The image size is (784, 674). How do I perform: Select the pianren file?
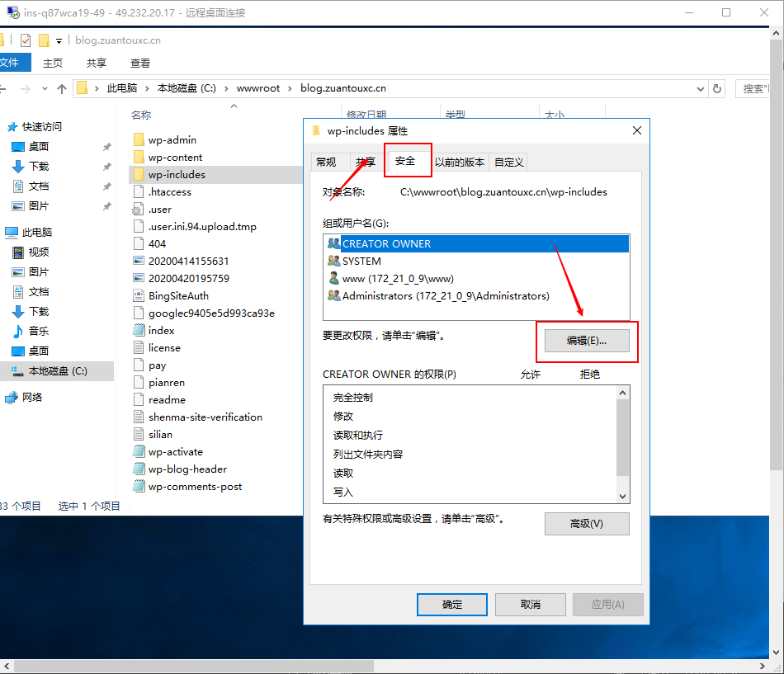click(159, 383)
